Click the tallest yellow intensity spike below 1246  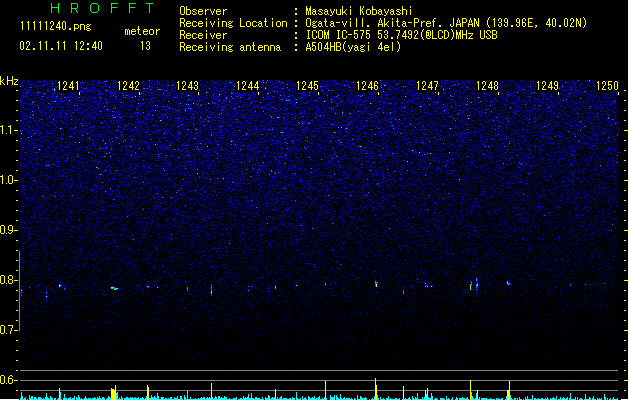click(x=376, y=389)
